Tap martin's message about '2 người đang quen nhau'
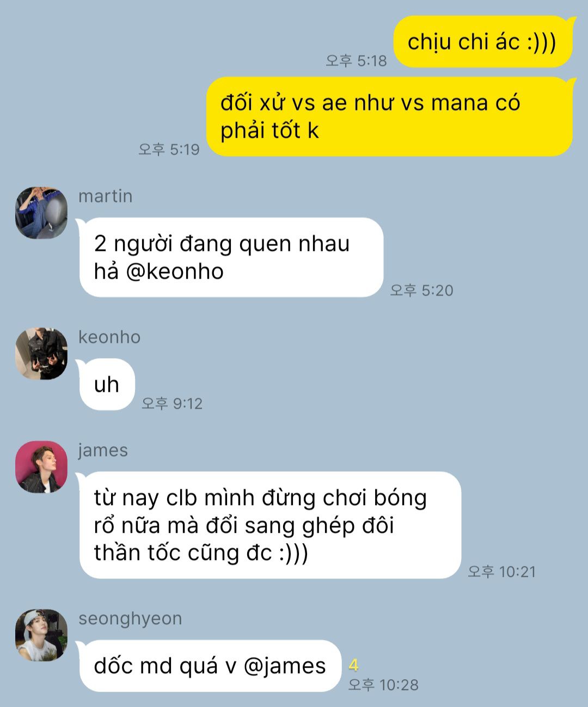 click(231, 257)
